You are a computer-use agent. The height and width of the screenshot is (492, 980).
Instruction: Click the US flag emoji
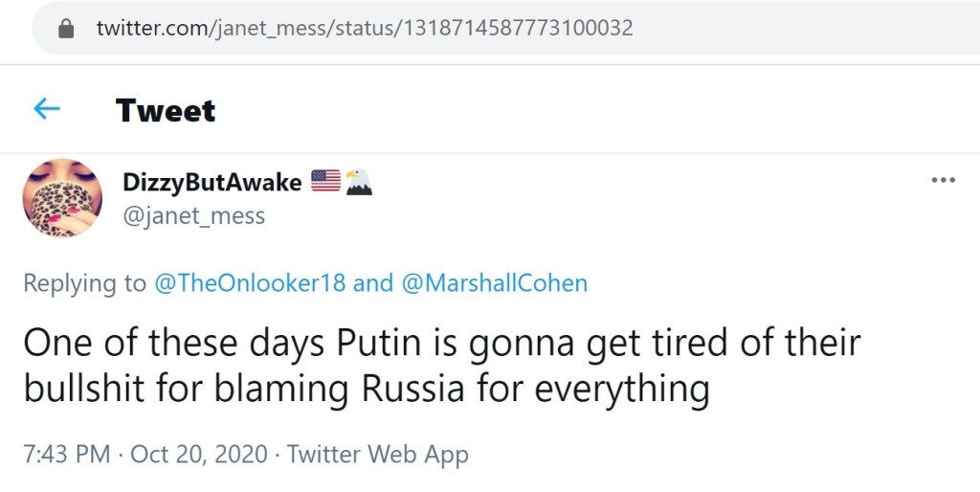[x=326, y=181]
